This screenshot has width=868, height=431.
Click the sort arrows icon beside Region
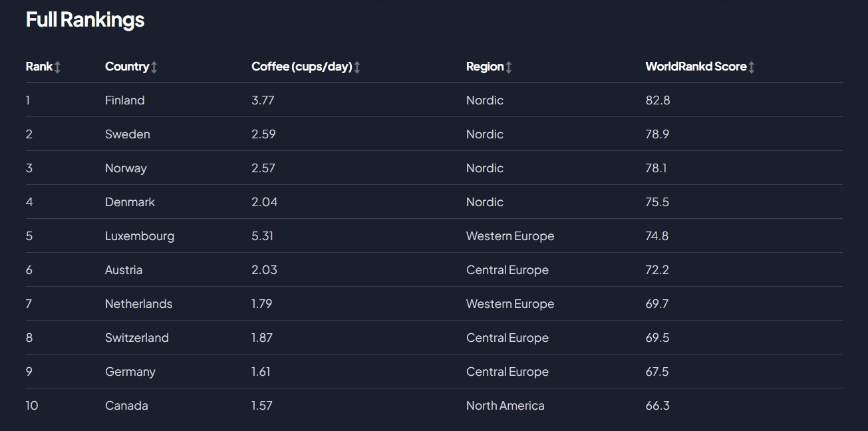(509, 67)
